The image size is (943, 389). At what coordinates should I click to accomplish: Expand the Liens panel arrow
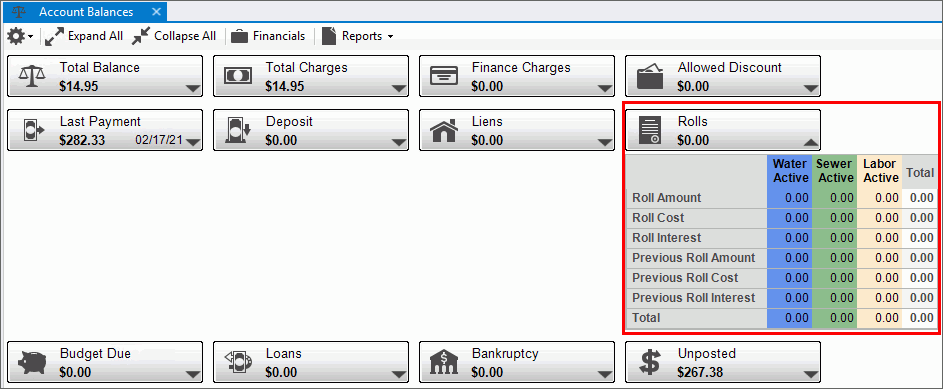[605, 143]
